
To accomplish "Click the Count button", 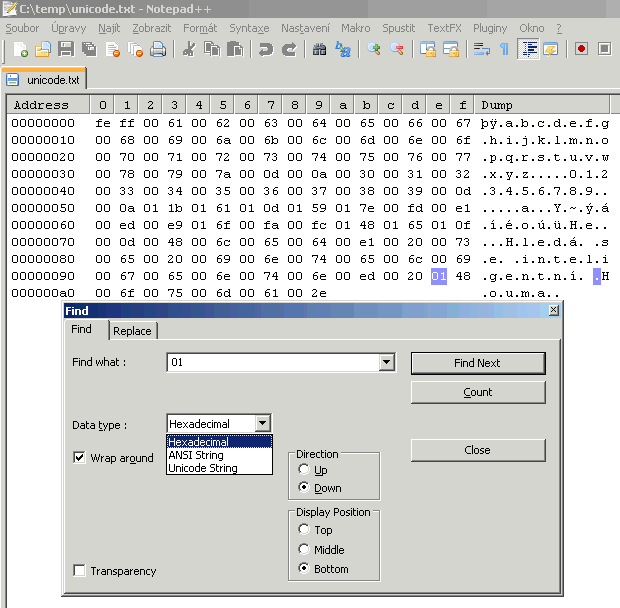I will [x=478, y=392].
